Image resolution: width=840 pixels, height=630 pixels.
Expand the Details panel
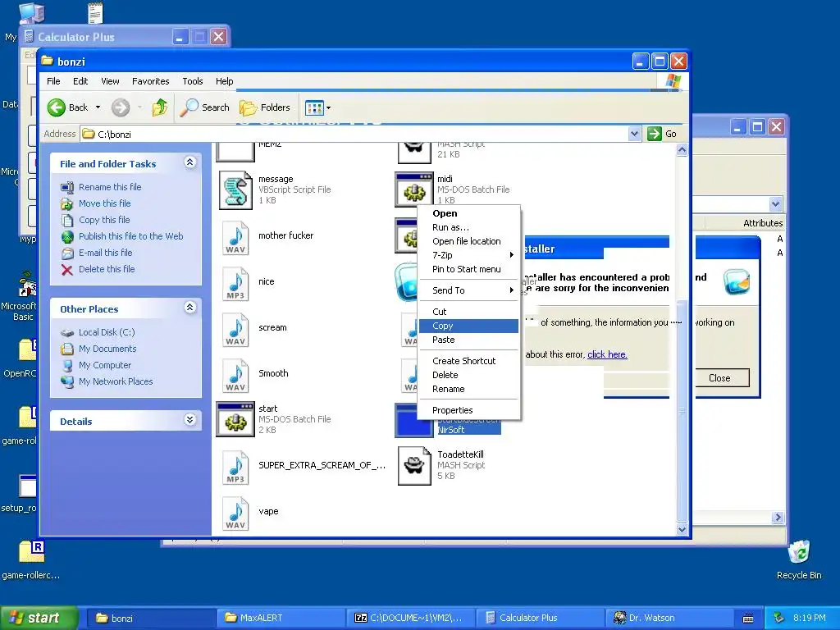click(190, 420)
